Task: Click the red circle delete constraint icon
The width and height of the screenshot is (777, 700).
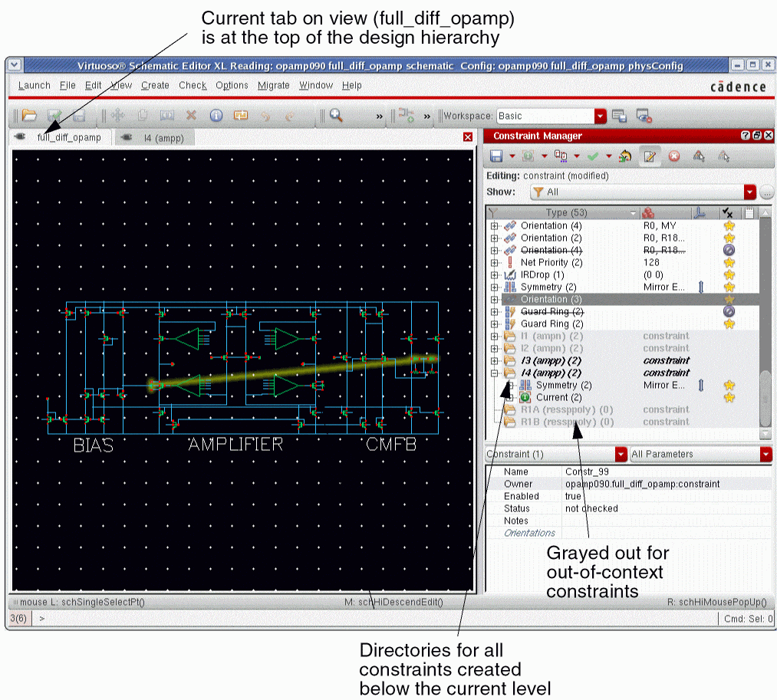Action: (674, 156)
